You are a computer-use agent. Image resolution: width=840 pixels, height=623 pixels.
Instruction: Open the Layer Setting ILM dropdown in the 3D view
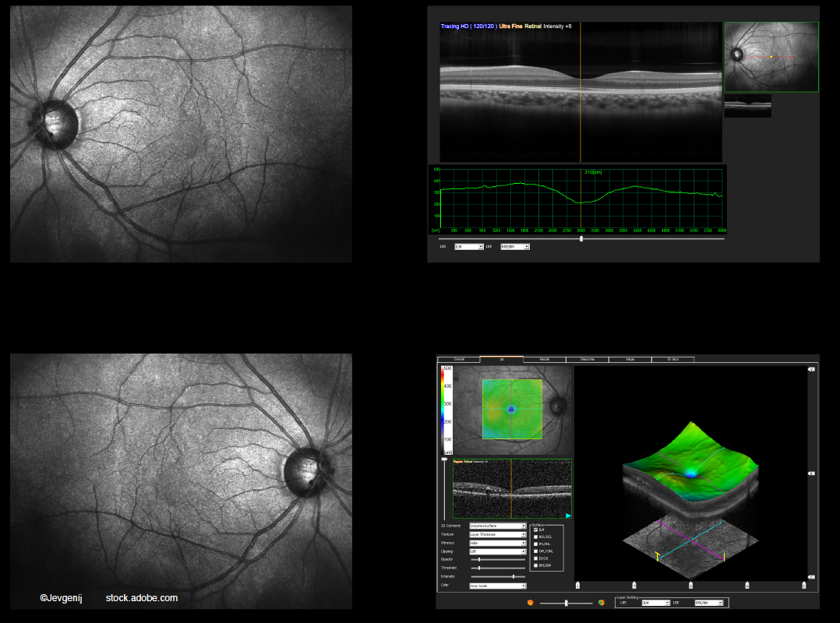(656, 603)
